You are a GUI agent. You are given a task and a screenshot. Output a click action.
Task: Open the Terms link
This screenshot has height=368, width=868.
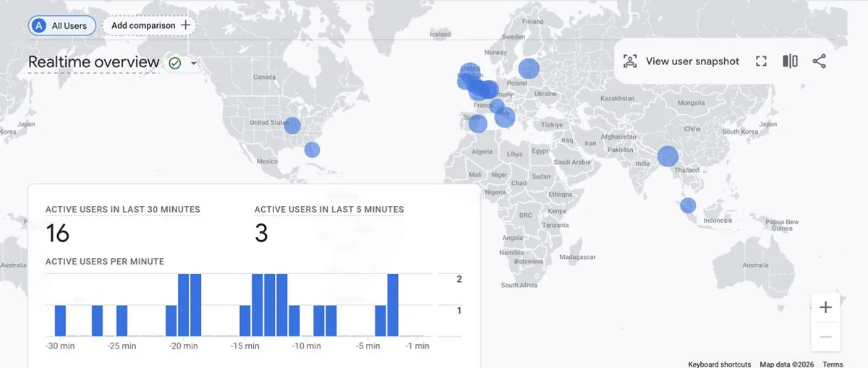click(x=833, y=364)
